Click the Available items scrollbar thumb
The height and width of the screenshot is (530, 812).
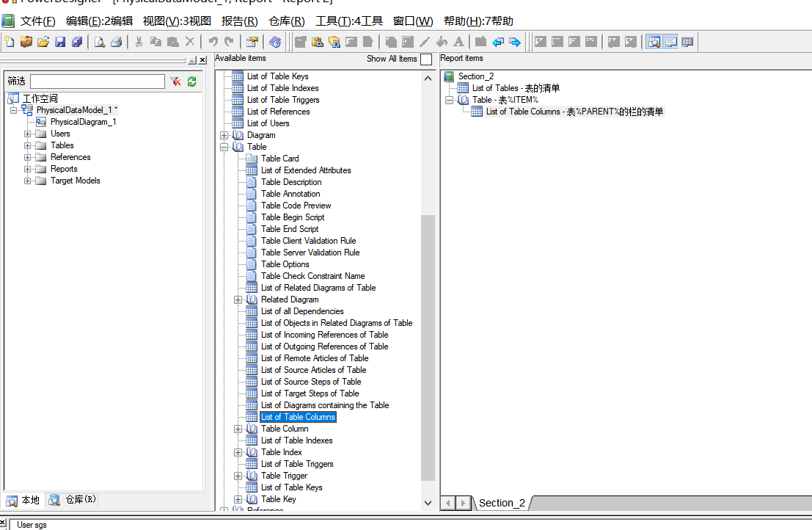[x=428, y=348]
